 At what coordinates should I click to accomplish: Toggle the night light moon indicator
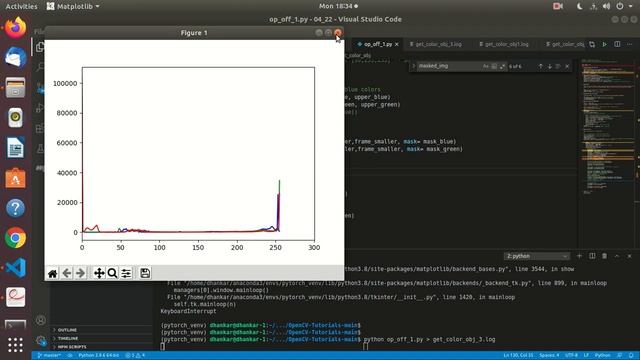pos(579,6)
